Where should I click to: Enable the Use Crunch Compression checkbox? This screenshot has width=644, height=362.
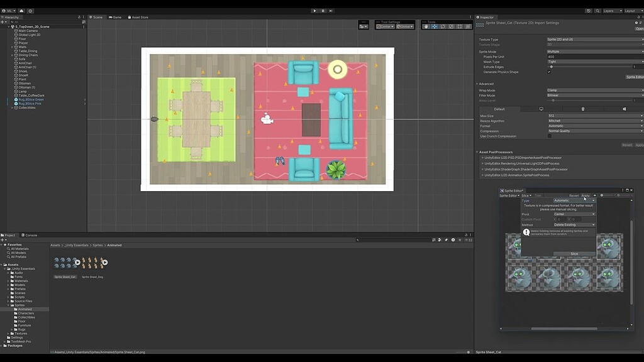(548, 136)
